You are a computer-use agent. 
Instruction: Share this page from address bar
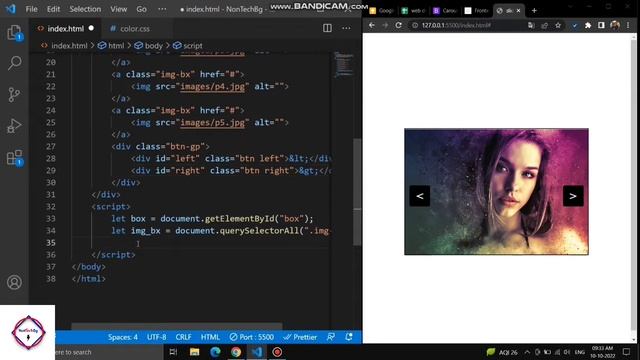544,25
